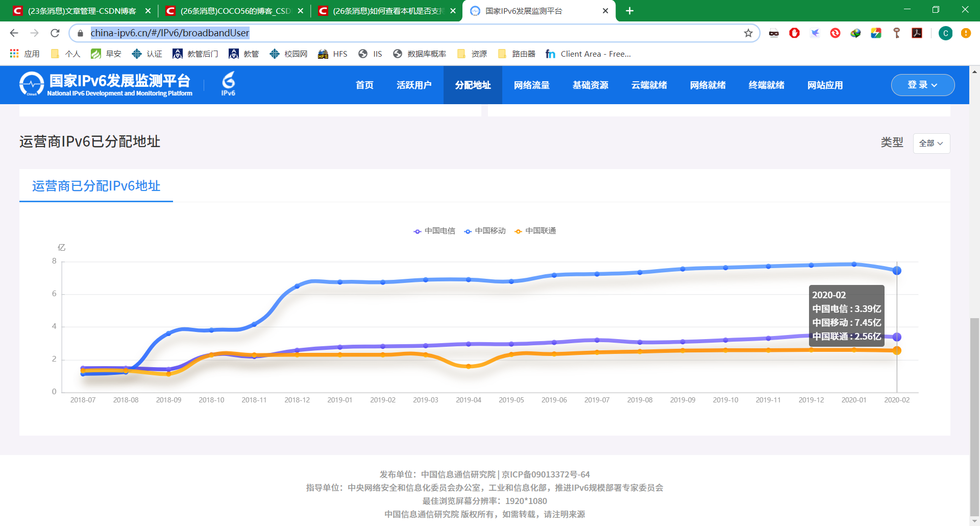Click the address bar URL field
The image size is (980, 526).
point(413,33)
